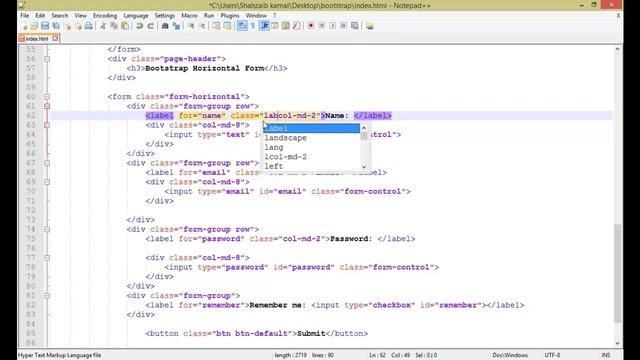Image resolution: width=640 pixels, height=360 pixels.
Task: Collapse fold marker at line 67
Action: pyautogui.click(x=47, y=163)
